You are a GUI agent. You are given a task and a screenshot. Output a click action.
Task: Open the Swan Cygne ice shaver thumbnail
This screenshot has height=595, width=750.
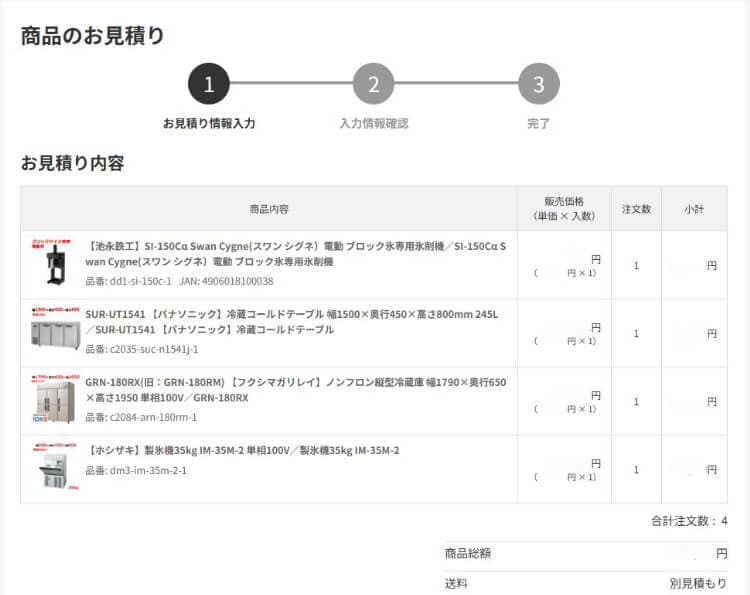(52, 264)
